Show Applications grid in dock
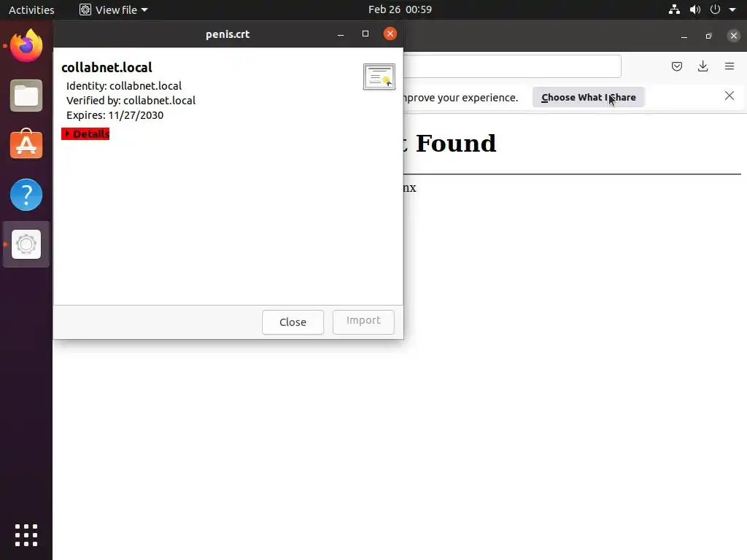The height and width of the screenshot is (560, 747). click(26, 535)
